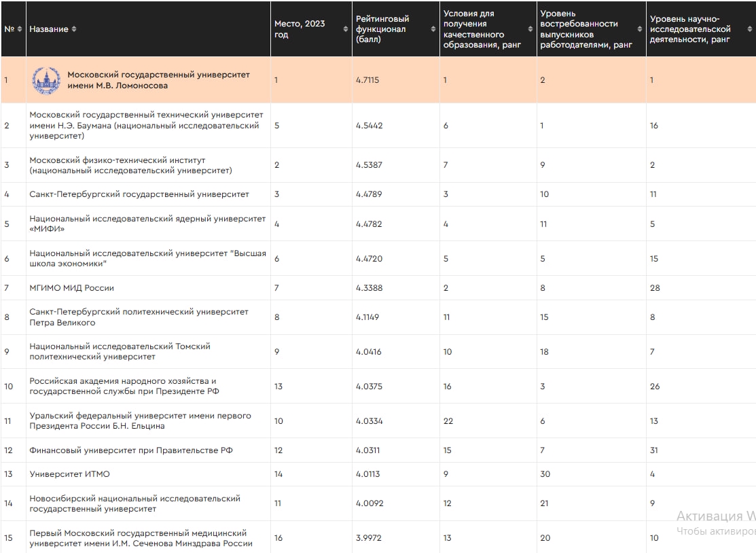
Task: Click score value 4.0416
Action: 368,351
